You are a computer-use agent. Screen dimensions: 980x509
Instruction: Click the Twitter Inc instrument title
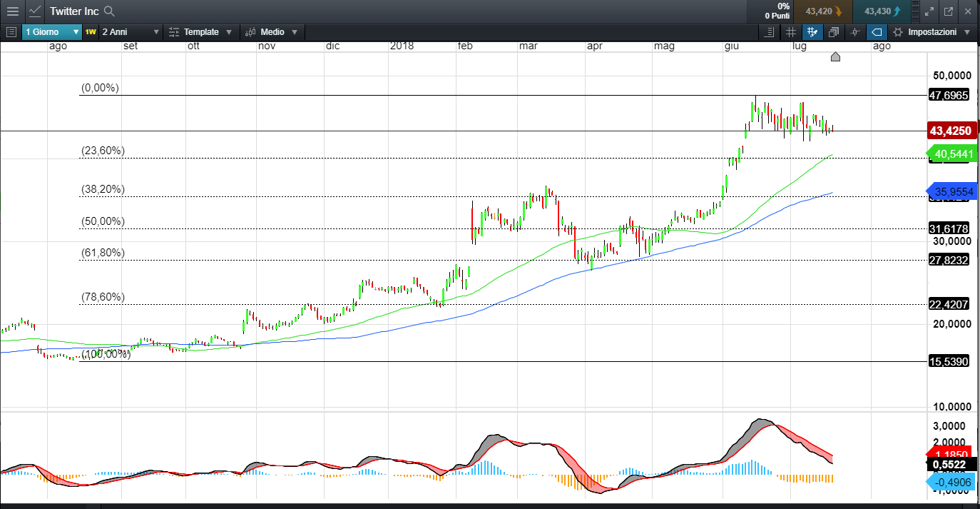[x=73, y=11]
